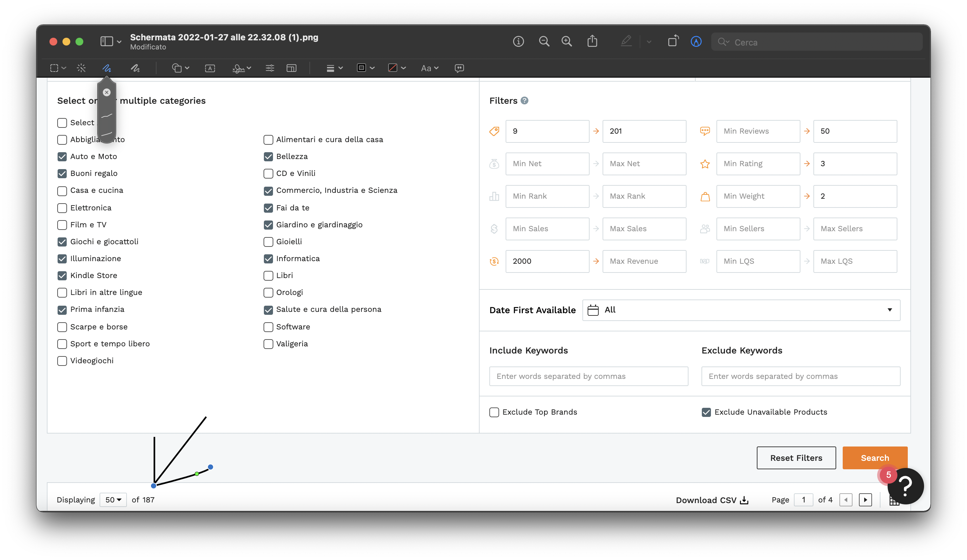Disable Exclude Unavailable Products
This screenshot has height=560, width=967.
pos(706,412)
